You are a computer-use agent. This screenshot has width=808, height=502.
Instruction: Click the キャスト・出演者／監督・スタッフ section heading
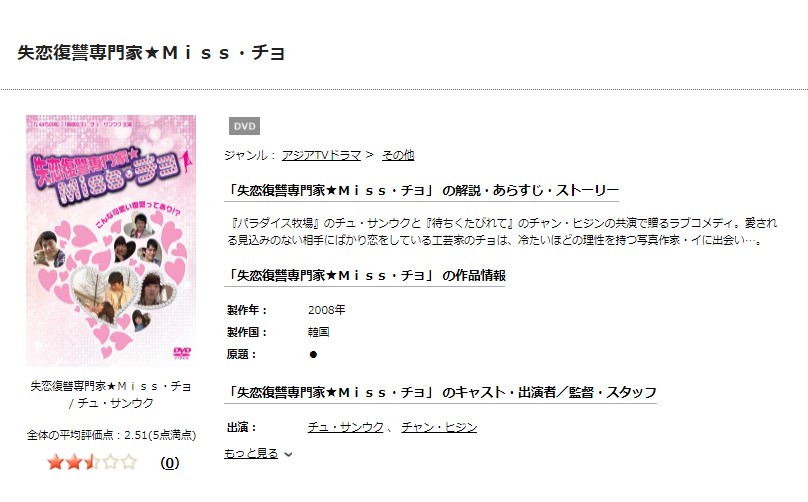coord(442,393)
